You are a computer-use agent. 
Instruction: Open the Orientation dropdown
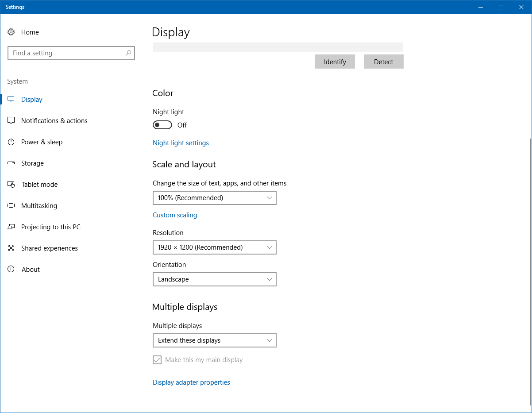214,279
